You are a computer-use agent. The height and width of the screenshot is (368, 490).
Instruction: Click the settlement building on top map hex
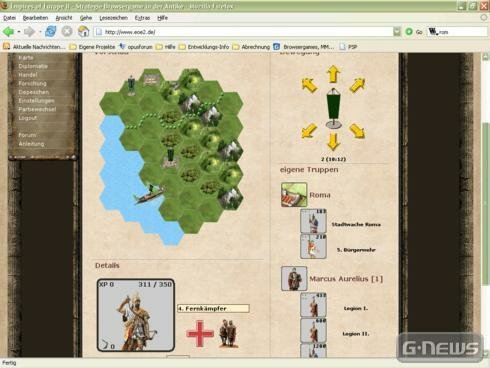(x=151, y=79)
